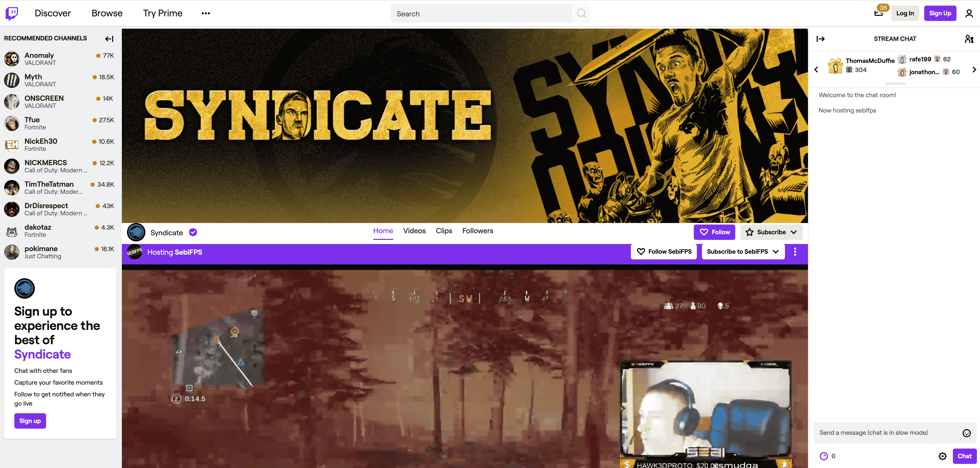The image size is (980, 468).
Task: Click the channel points clock icon
Action: tap(824, 456)
